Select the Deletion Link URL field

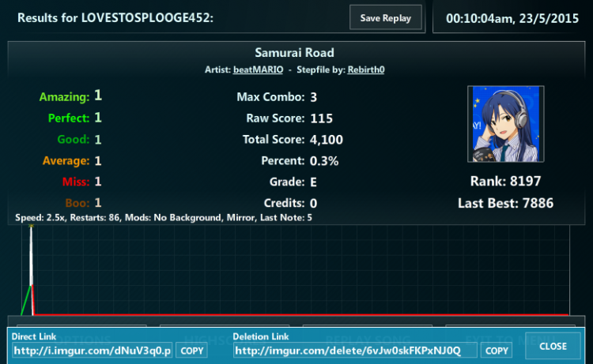coord(355,351)
